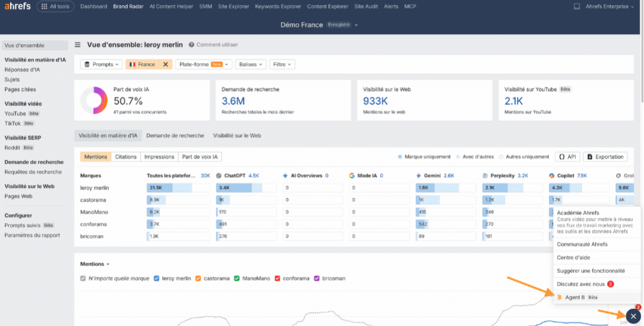Screen dimensions: 644x326
Task: Click the red badge on Discutez avec nous
Action: coord(610,284)
